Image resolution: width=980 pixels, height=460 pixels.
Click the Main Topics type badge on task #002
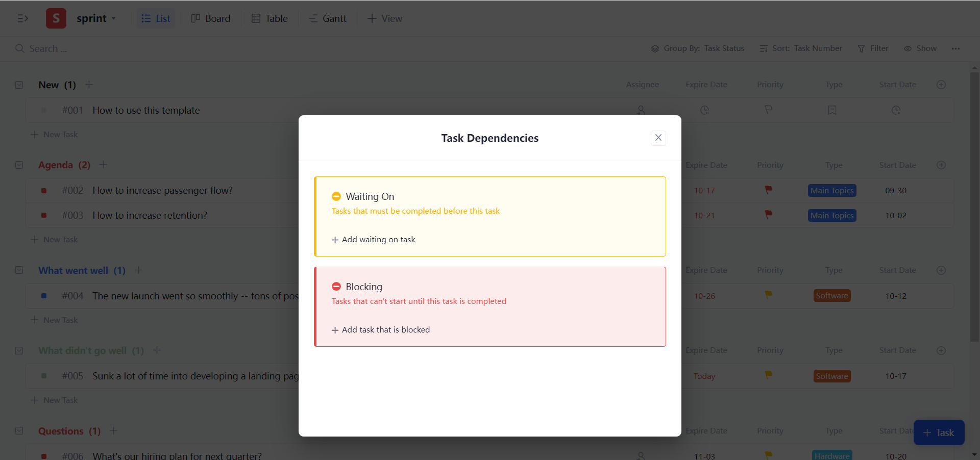[832, 190]
